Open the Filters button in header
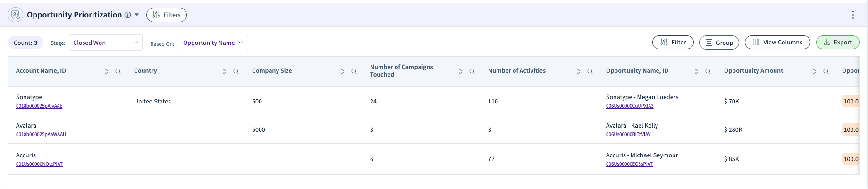Viewport: 868px width, 189px height. 167,15
